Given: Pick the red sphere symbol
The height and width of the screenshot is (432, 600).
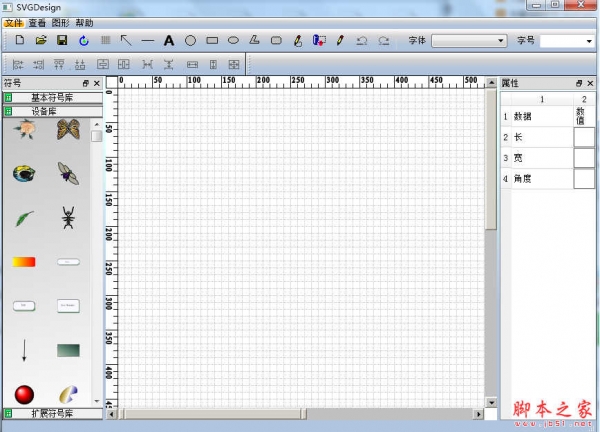Looking at the screenshot, I should click(x=24, y=395).
